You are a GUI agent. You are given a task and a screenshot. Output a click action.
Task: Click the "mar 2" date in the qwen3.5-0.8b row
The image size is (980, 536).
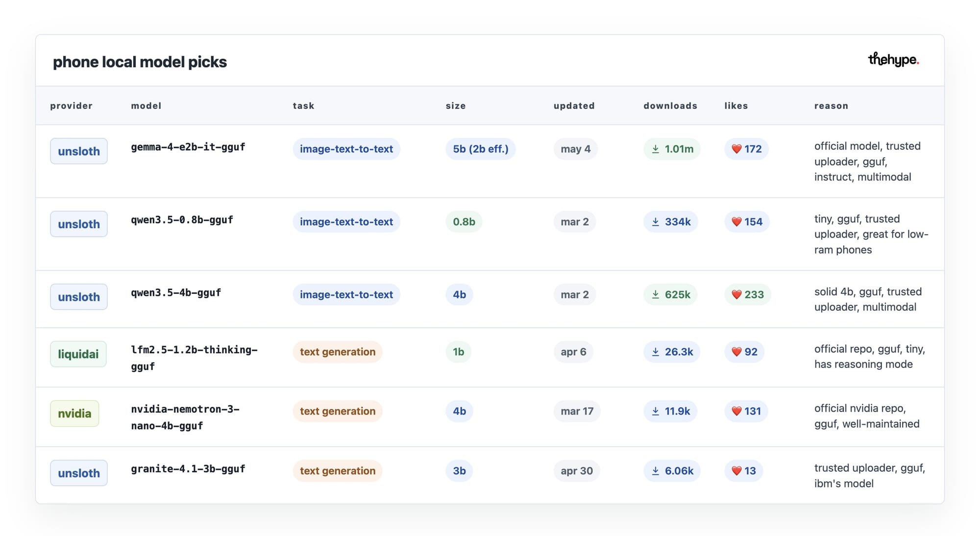click(575, 222)
